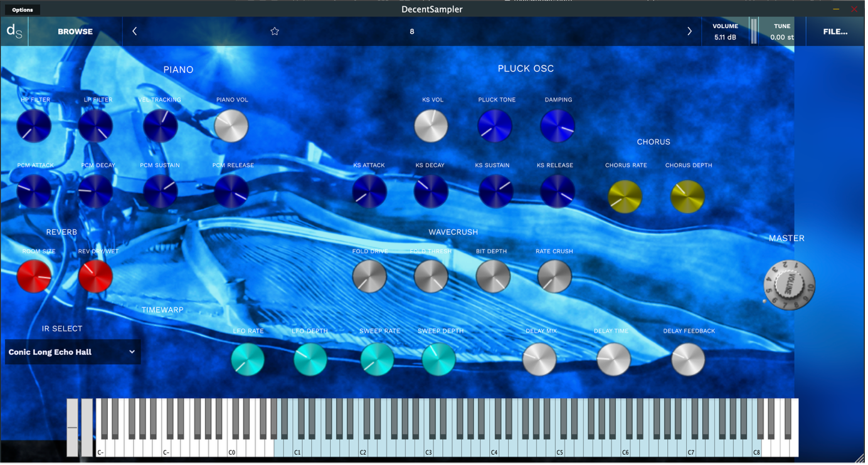
Task: Click the PIANO VOL silver knob
Action: pos(231,127)
